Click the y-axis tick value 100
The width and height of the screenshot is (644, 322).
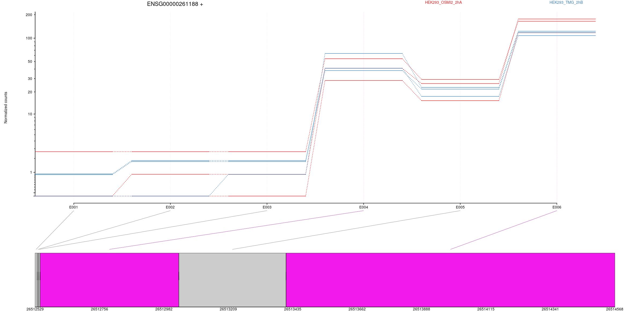29,38
